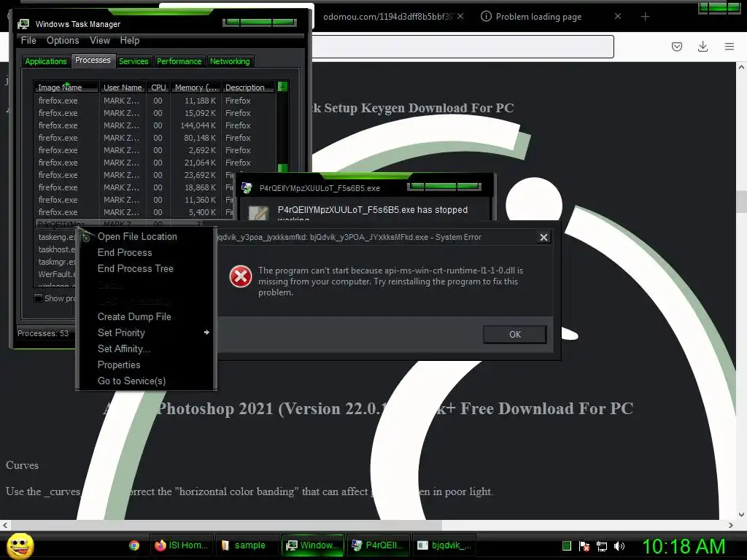Select the WerFault.exe process row

(x=55, y=274)
